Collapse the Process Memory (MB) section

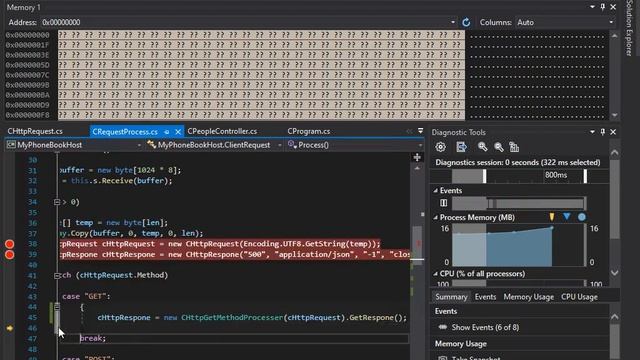(x=436, y=218)
